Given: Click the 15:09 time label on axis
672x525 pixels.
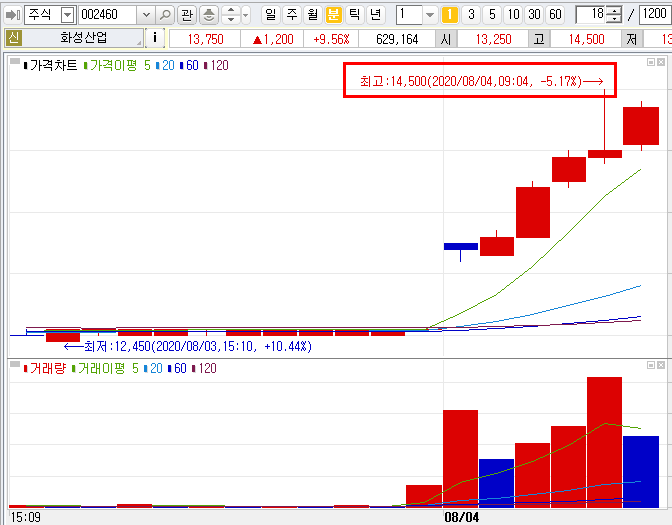Looking at the screenshot, I should click(25, 517).
